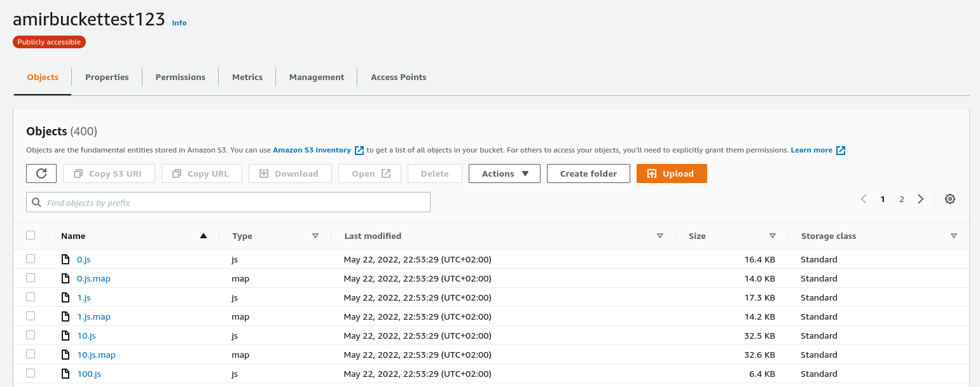Click the Delete button
The height and width of the screenshot is (387, 980).
pos(435,173)
